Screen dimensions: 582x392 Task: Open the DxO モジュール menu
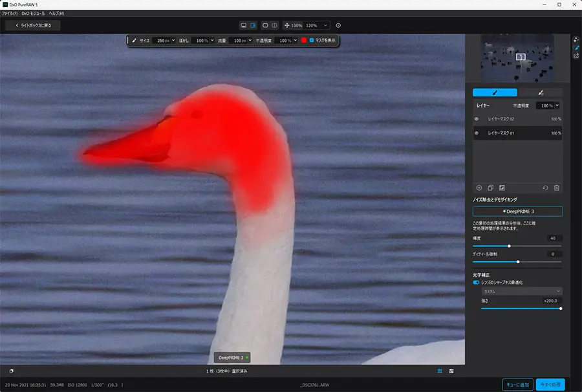click(x=33, y=14)
